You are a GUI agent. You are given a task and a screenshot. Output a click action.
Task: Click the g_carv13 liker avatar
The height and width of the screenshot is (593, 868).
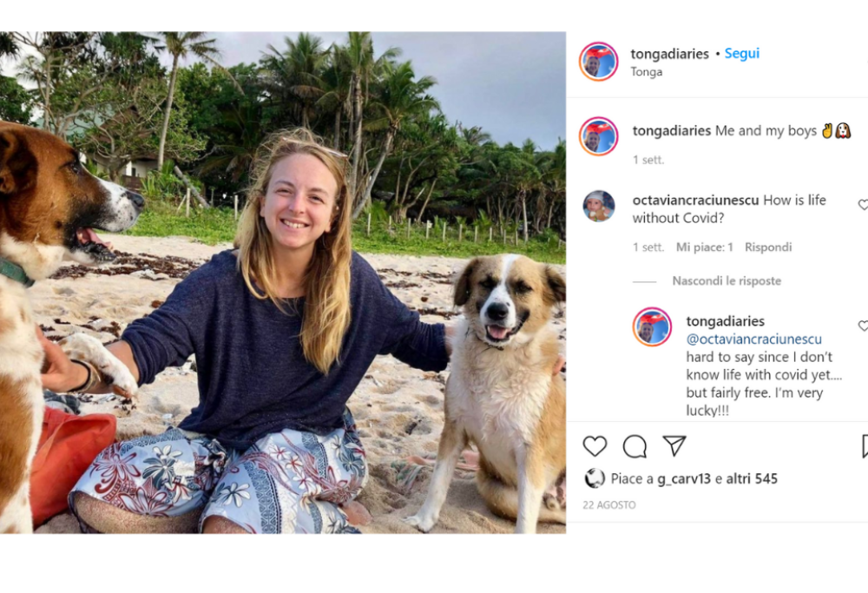(595, 478)
